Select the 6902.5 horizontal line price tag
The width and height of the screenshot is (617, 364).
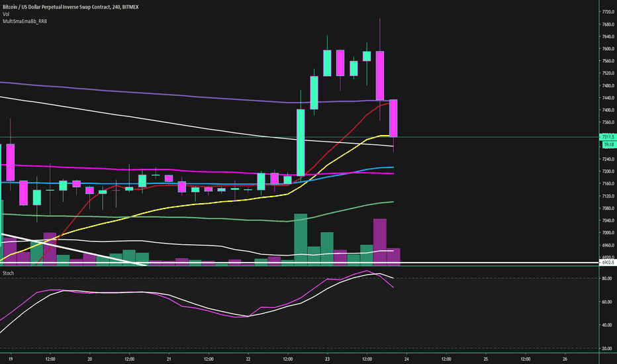[x=608, y=263]
